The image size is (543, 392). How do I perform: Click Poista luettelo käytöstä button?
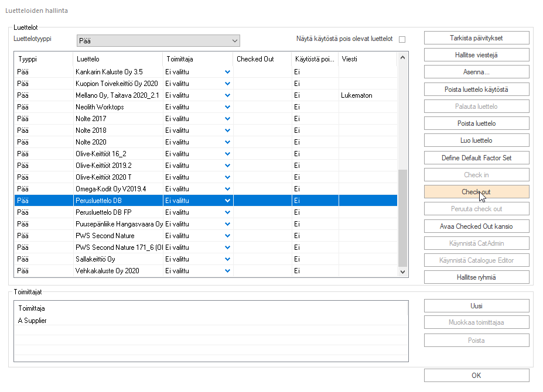pos(476,90)
